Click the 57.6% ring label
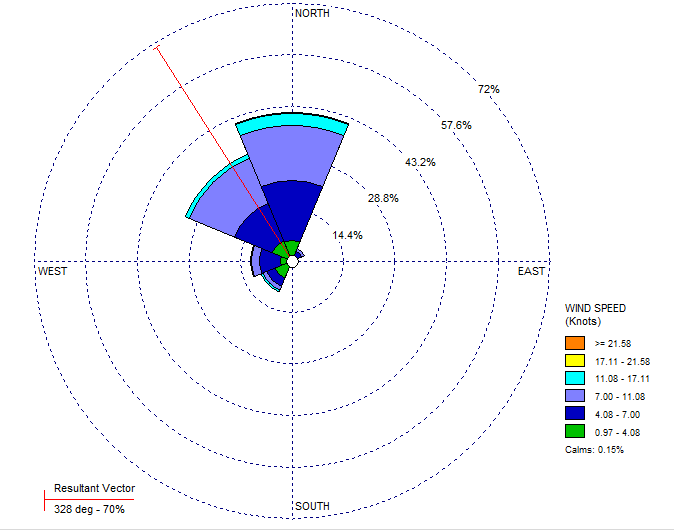This screenshot has height=530, width=674. coord(456,125)
